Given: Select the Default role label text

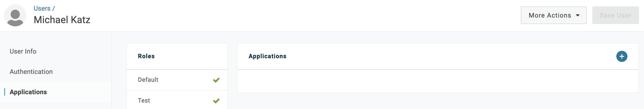Looking at the screenshot, I should pyautogui.click(x=148, y=80).
